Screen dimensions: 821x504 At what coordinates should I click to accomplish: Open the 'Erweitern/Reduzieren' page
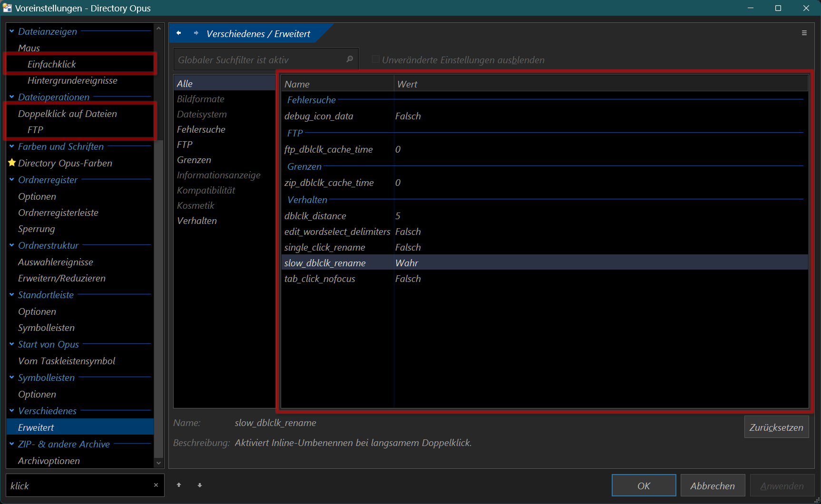point(80,278)
